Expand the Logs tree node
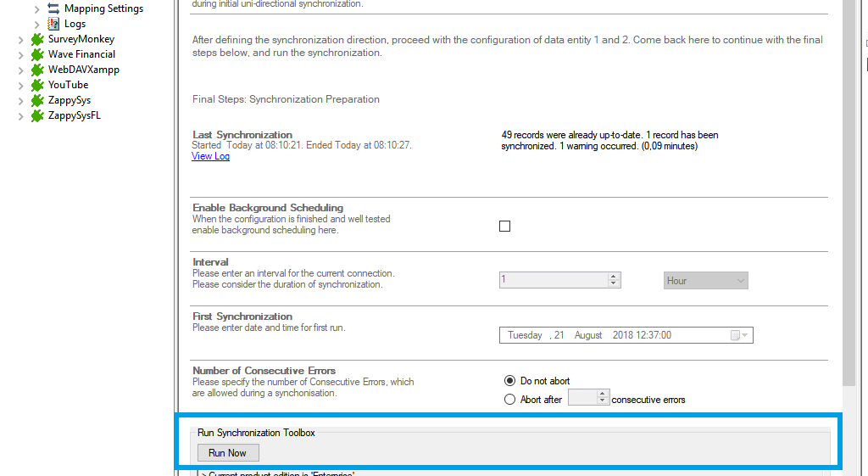The image size is (868, 476). (x=37, y=24)
